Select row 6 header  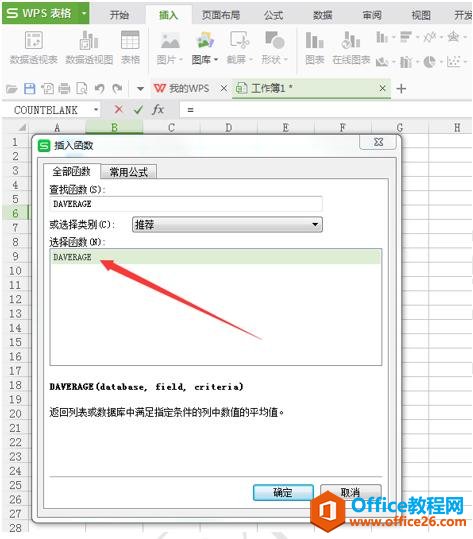point(15,213)
